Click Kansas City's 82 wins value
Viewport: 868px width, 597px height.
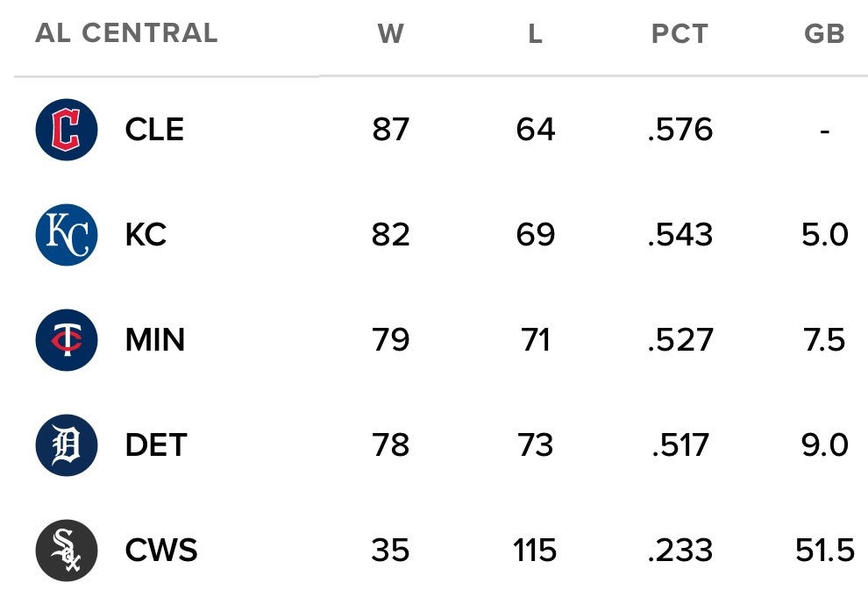pyautogui.click(x=390, y=235)
